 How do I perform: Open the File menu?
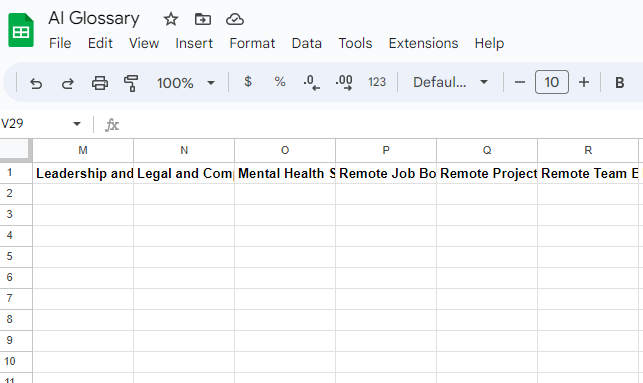60,43
